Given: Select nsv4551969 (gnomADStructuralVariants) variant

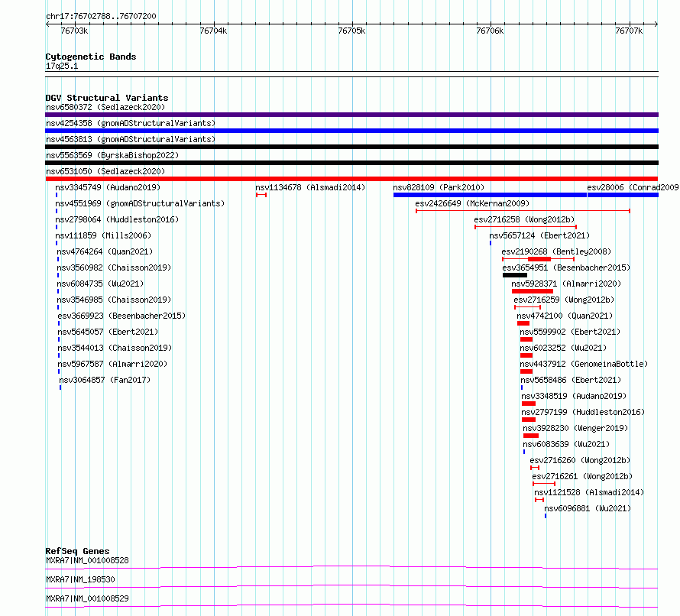Looking at the screenshot, I should [x=140, y=203].
